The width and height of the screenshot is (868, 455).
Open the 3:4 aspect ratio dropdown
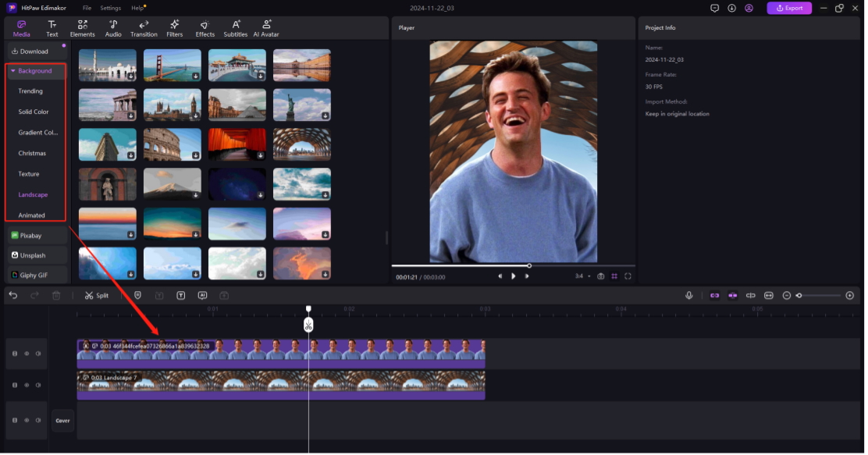pyautogui.click(x=582, y=276)
